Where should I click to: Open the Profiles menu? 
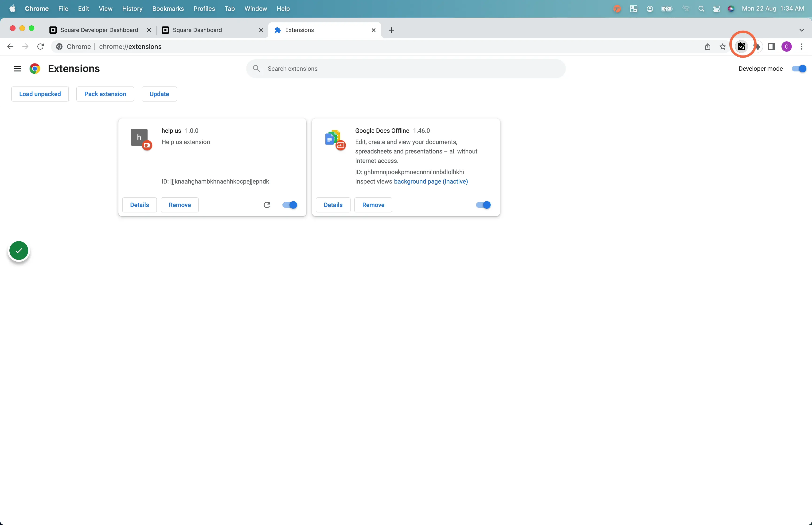(x=204, y=8)
